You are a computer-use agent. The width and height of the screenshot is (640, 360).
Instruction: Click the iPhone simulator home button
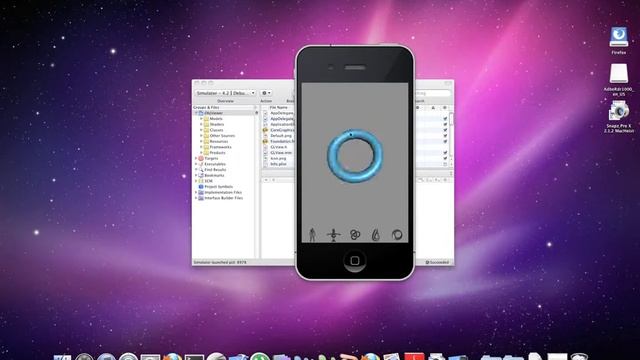355,261
